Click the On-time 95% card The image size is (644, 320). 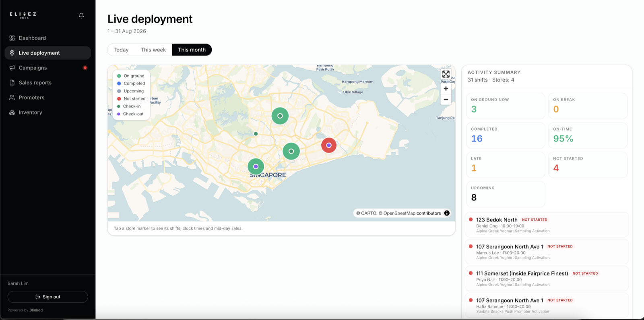(x=588, y=135)
